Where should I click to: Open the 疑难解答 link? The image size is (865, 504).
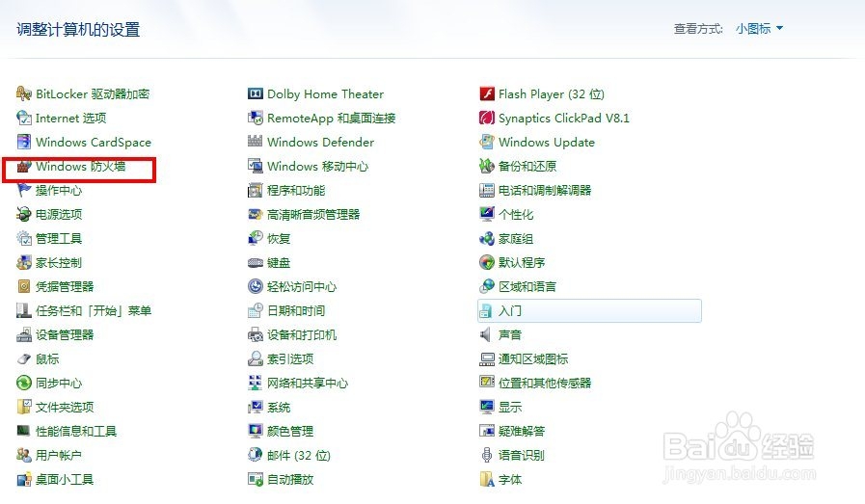[x=522, y=431]
